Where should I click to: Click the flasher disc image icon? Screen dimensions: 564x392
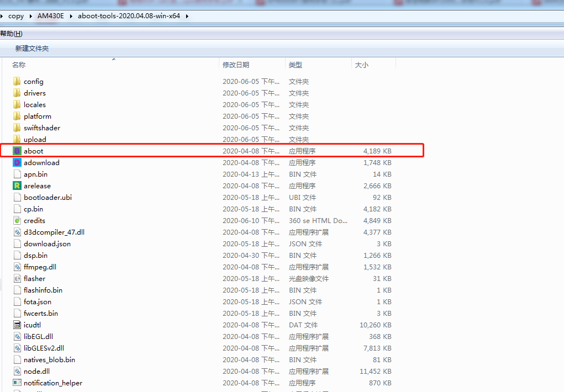pos(17,279)
